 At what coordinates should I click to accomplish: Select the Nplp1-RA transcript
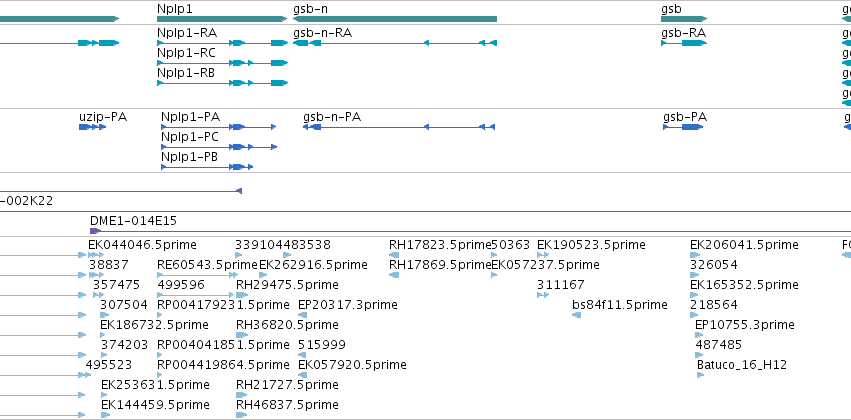coord(222,43)
